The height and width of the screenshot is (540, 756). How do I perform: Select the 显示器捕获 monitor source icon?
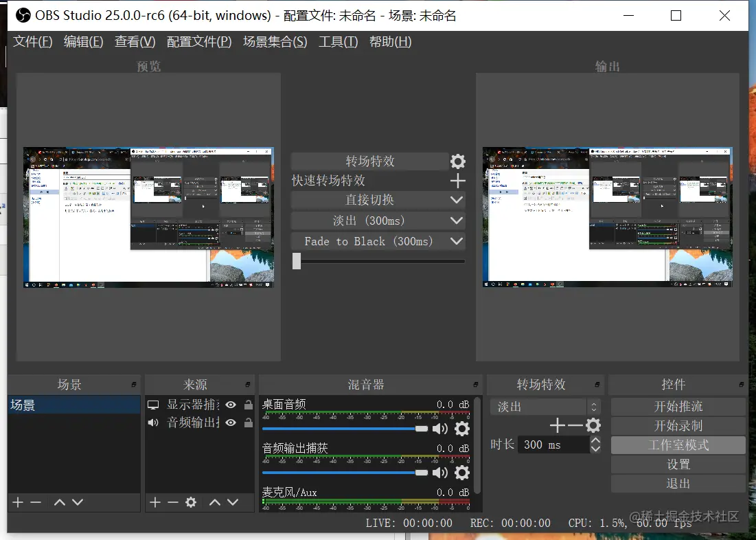point(153,405)
